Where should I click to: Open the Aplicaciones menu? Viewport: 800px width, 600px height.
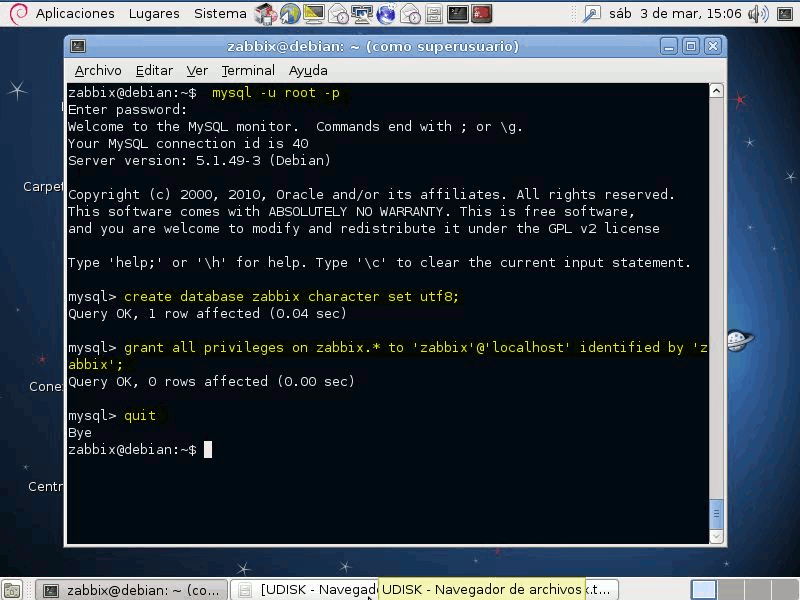pyautogui.click(x=75, y=14)
